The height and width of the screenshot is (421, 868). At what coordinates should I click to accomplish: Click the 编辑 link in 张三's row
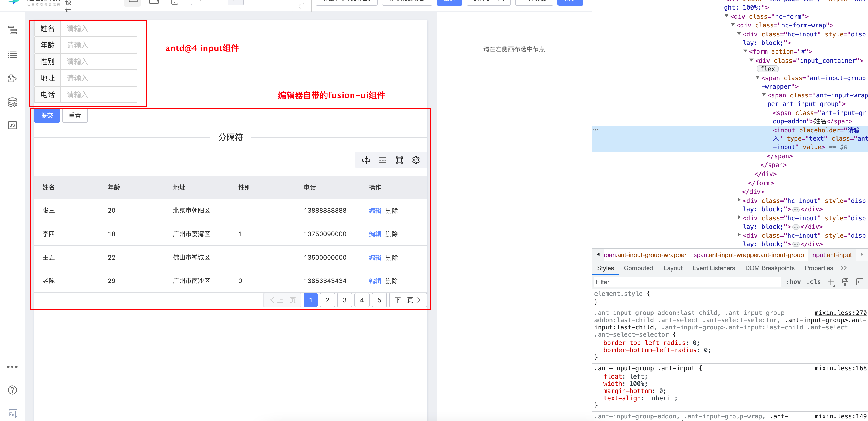coord(375,210)
